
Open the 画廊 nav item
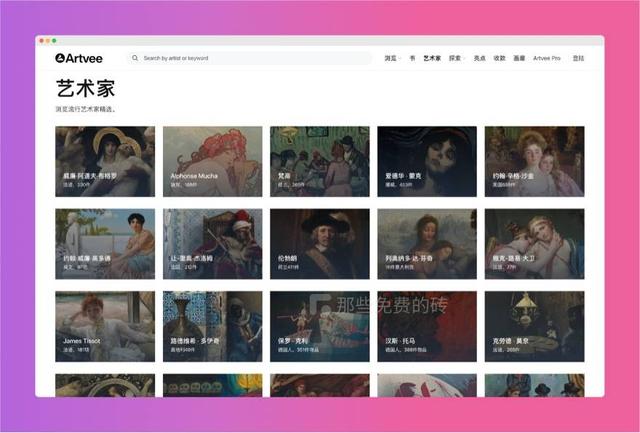(519, 58)
